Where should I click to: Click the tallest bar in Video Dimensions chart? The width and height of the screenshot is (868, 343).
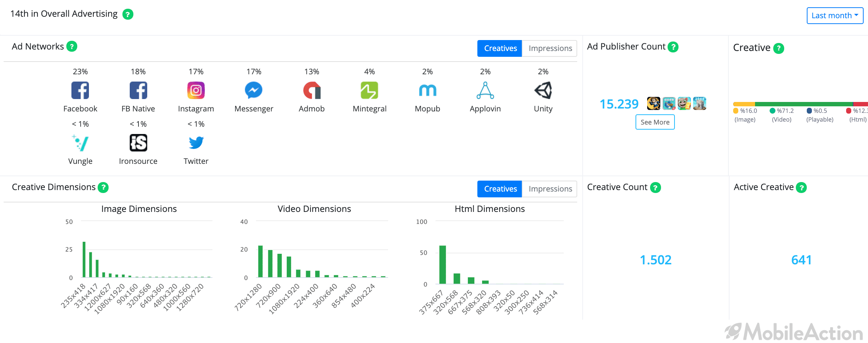pos(261,261)
